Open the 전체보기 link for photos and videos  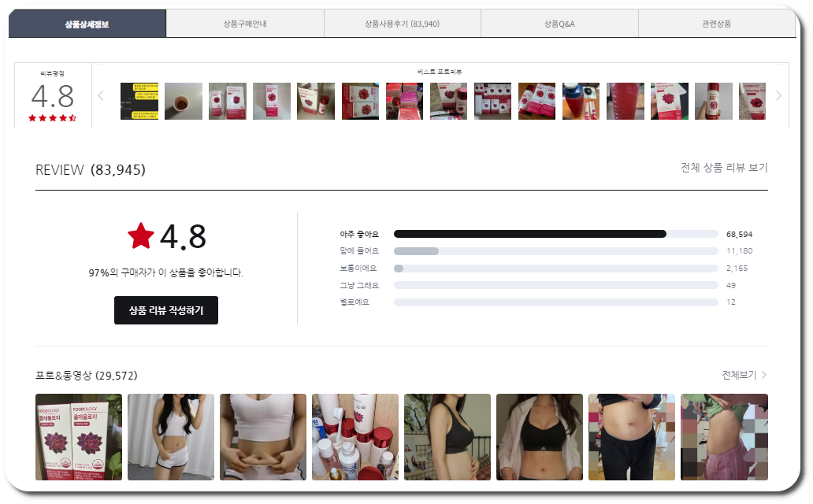point(741,376)
